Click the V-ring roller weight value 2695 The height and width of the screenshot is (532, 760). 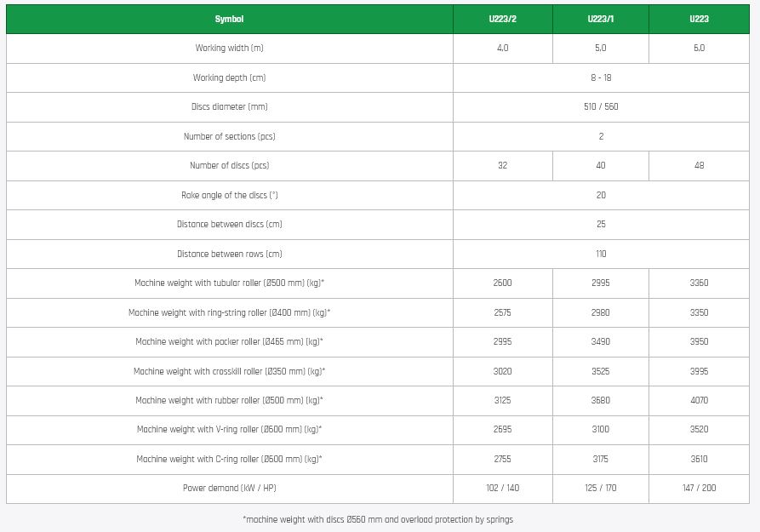click(x=502, y=430)
